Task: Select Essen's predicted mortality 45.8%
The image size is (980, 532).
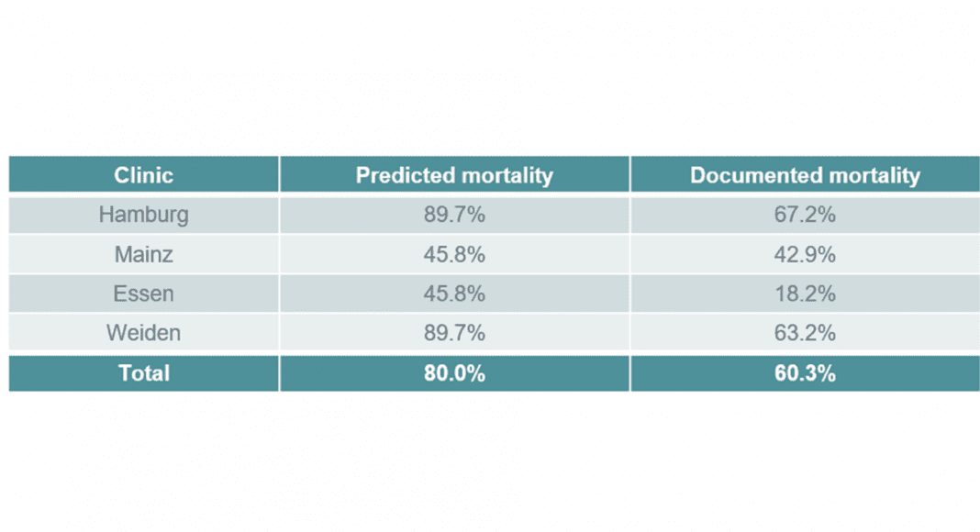Action: point(454,294)
